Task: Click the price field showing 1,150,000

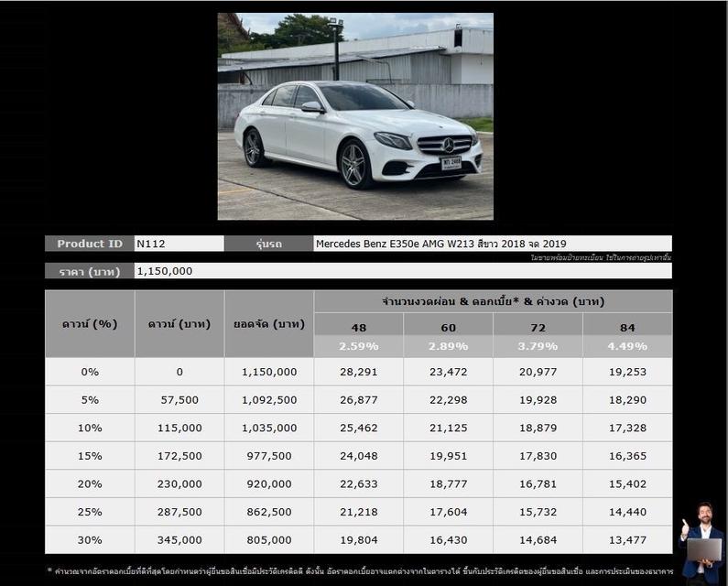Action: coord(403,271)
